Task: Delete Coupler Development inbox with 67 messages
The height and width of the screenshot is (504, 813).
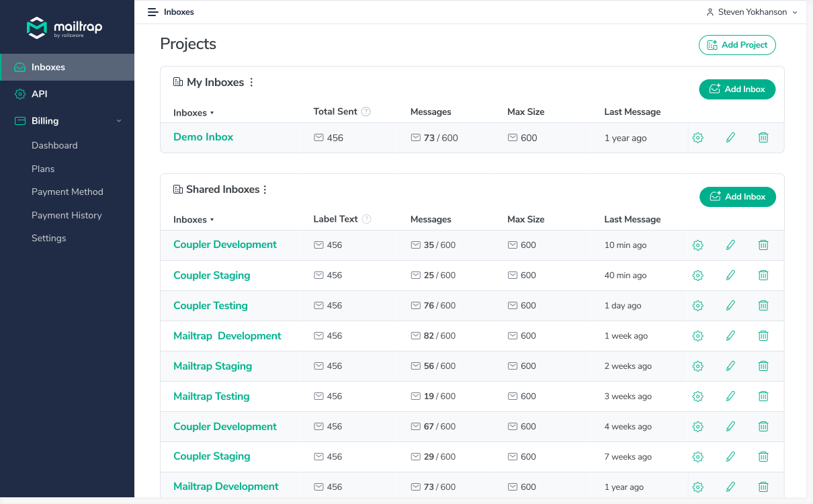Action: coord(763,427)
